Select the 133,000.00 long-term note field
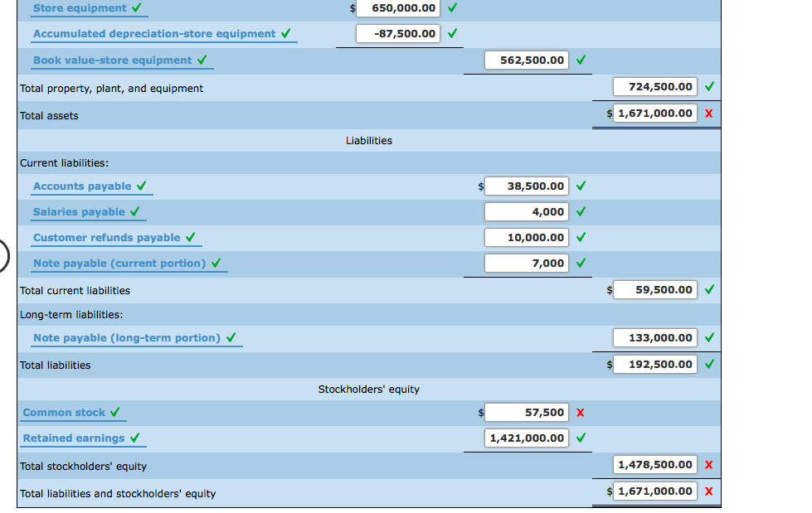Screen dimensions: 812x513 [x=654, y=337]
